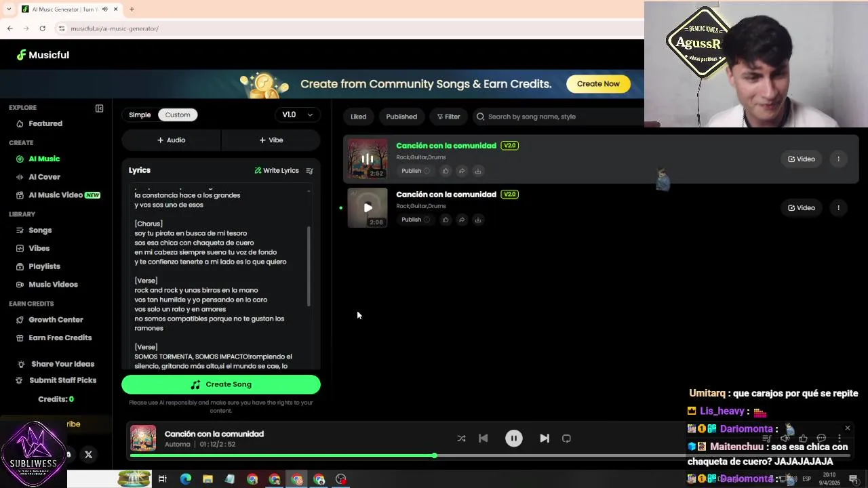Download the second song (2:08)

478,220
